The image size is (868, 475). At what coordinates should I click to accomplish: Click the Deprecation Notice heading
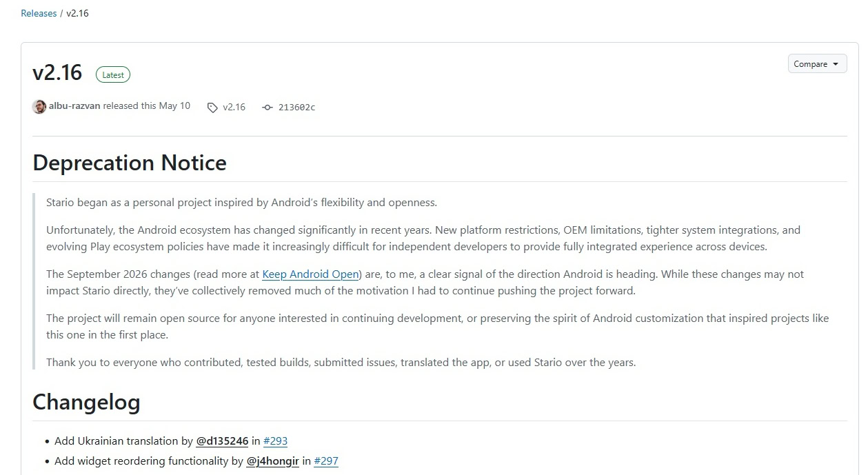pyautogui.click(x=130, y=163)
